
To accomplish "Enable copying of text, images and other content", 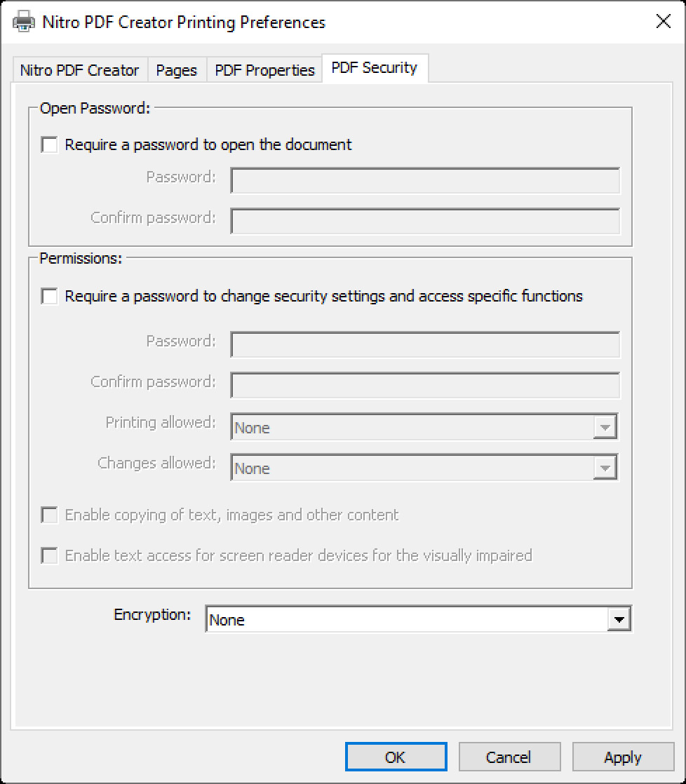I will 49,515.
